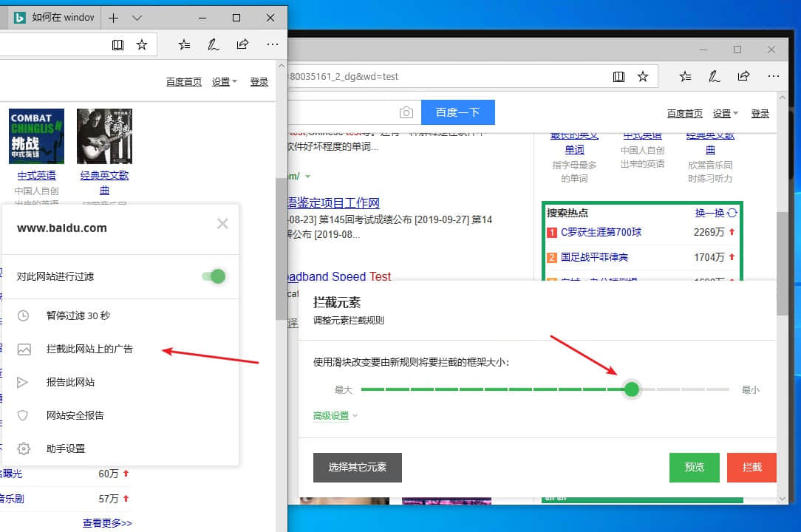Viewport: 801px width, 532px height.
Task: Click the shield icon for 网站安全报告
Action: 24,415
